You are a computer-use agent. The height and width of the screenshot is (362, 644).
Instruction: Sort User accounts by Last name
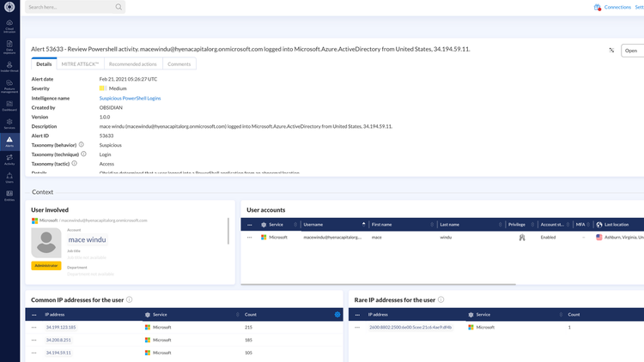(500, 225)
